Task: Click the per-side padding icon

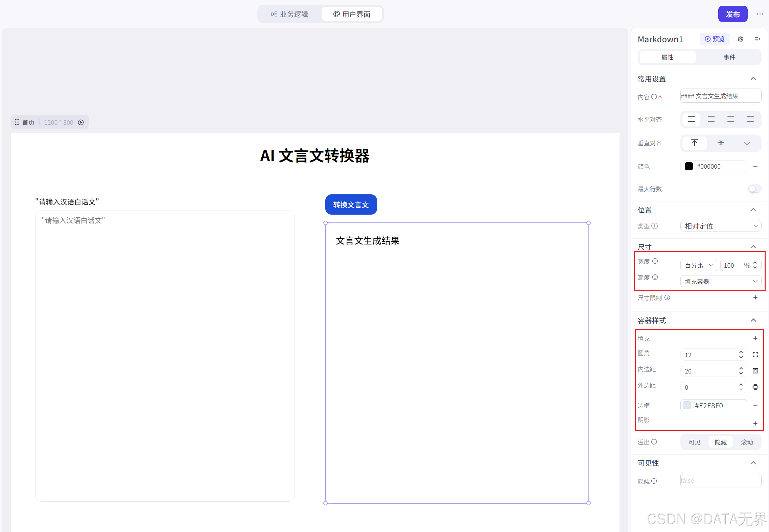Action: click(755, 371)
